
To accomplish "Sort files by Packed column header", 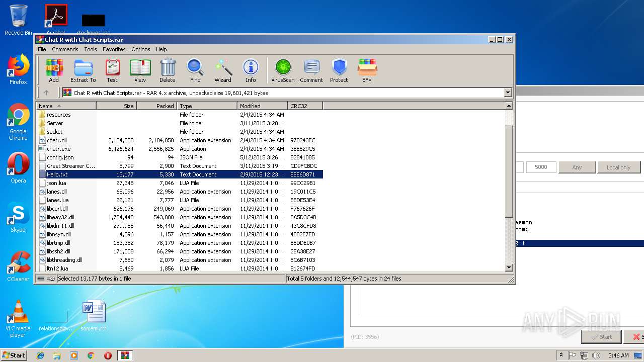I will 156,106.
